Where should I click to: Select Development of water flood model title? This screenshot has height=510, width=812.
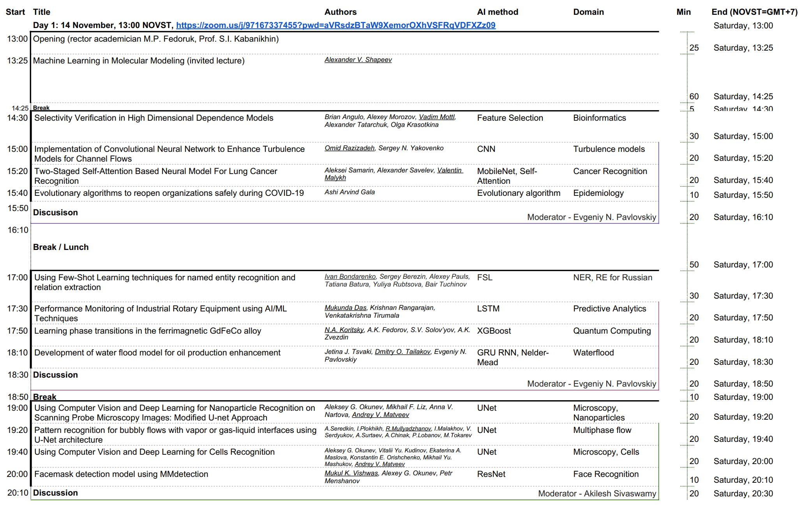click(157, 353)
